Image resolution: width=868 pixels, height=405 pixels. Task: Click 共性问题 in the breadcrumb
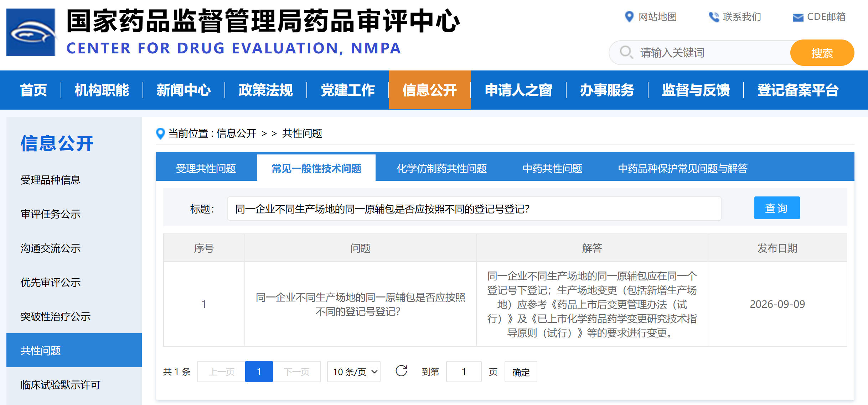[x=302, y=133]
